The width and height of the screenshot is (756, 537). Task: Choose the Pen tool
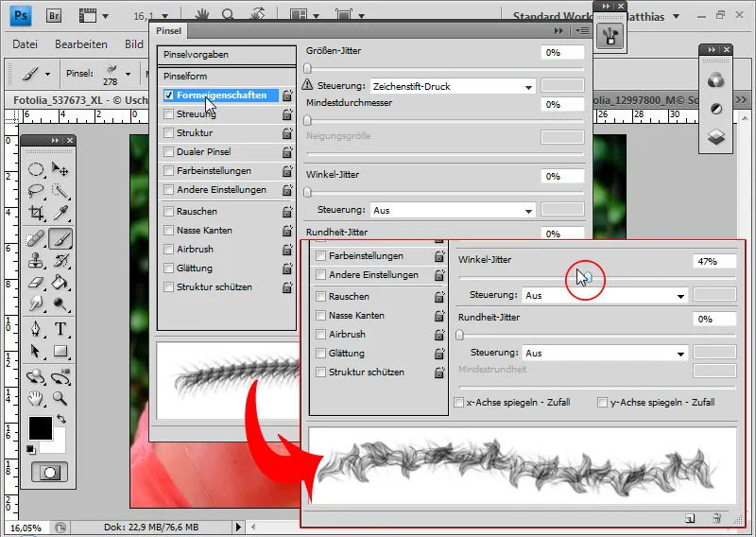tap(36, 329)
